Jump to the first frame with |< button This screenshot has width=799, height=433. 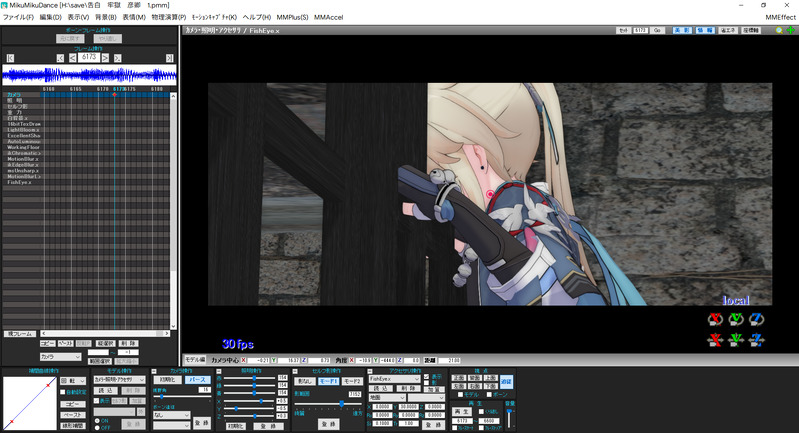point(10,58)
